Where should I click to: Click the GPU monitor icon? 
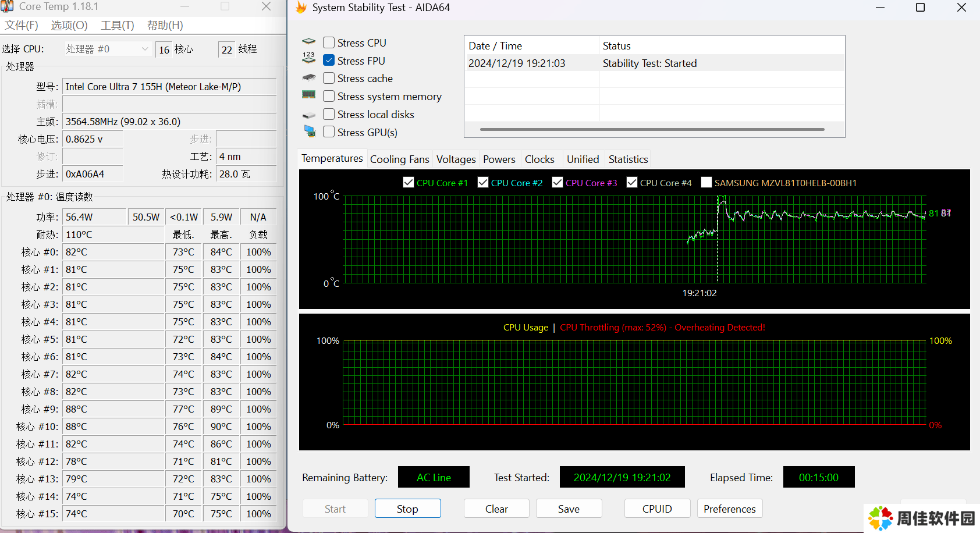click(310, 132)
